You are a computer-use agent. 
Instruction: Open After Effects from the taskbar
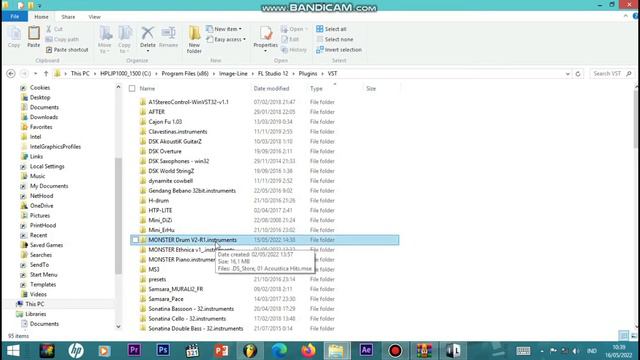pyautogui.click(x=366, y=350)
